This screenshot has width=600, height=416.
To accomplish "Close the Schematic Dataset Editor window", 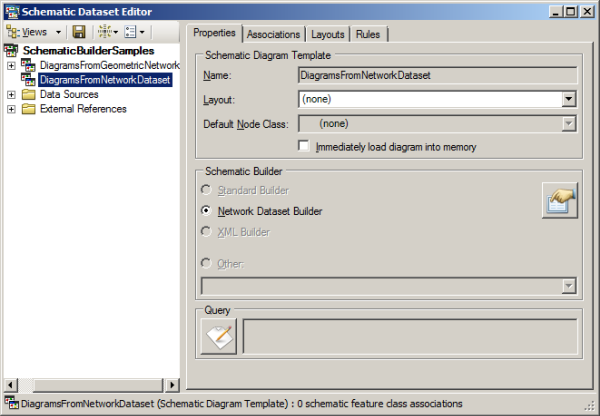I will point(587,12).
